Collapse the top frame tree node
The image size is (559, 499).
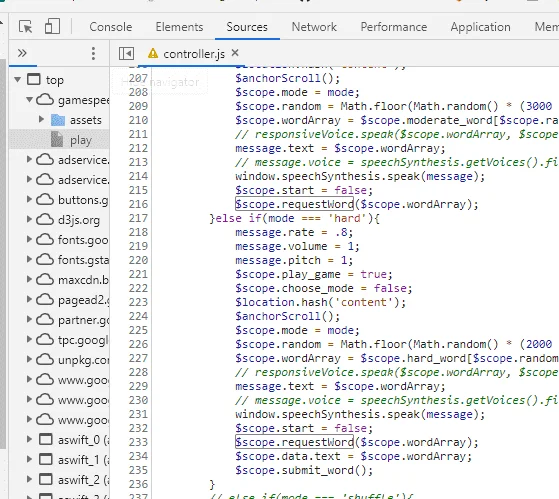coord(17,79)
